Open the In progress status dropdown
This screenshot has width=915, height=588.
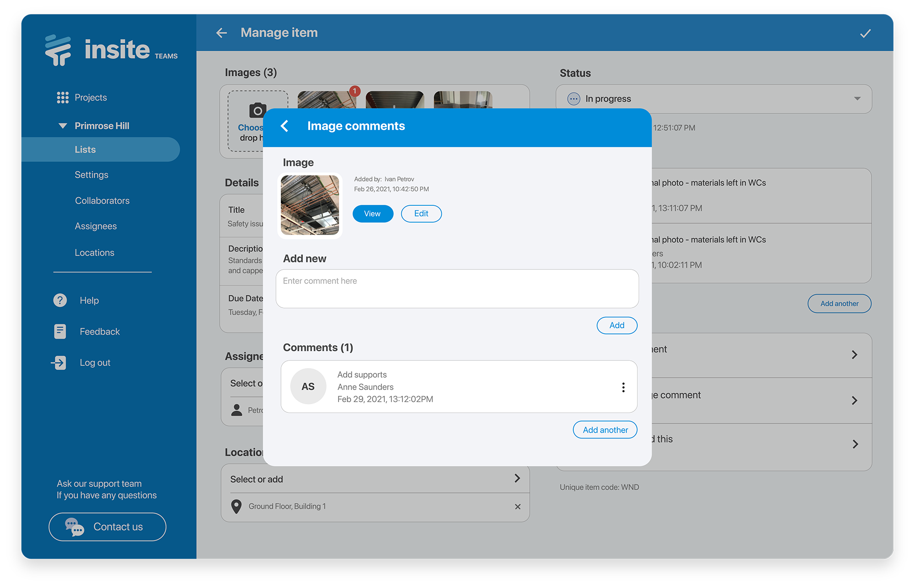[x=714, y=99]
